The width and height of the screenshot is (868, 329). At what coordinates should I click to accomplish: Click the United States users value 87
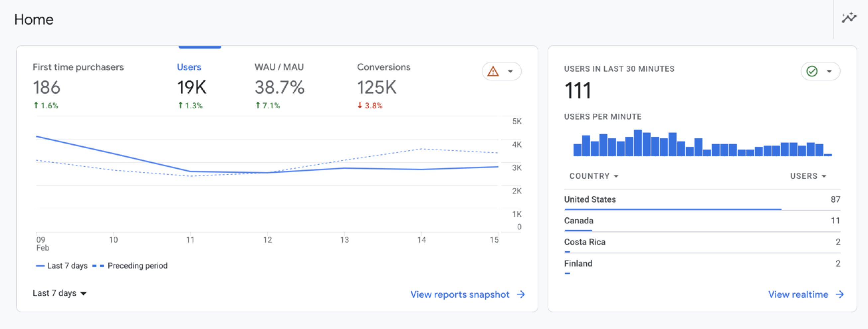point(835,199)
